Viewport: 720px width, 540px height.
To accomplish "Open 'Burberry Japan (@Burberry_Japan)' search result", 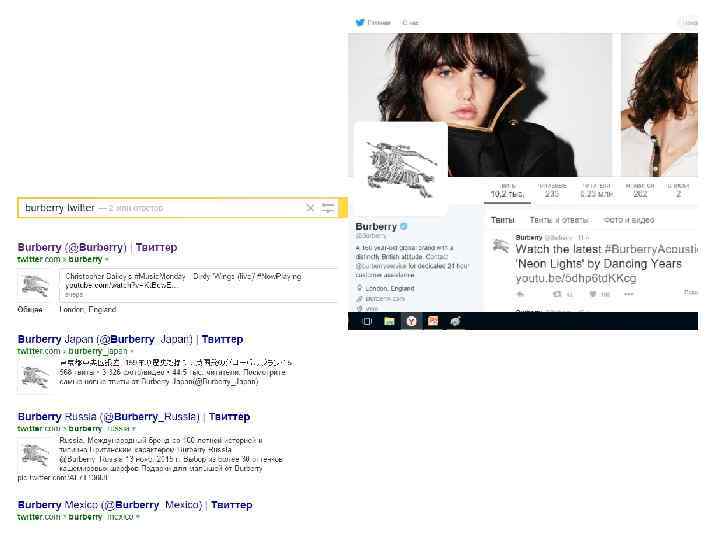I will [x=130, y=339].
